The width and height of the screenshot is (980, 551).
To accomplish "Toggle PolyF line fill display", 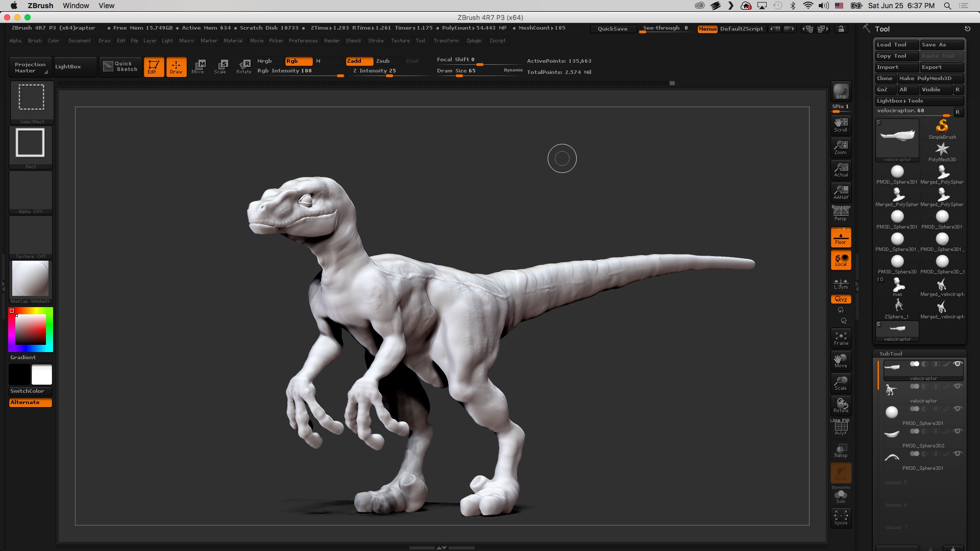I will 841,428.
